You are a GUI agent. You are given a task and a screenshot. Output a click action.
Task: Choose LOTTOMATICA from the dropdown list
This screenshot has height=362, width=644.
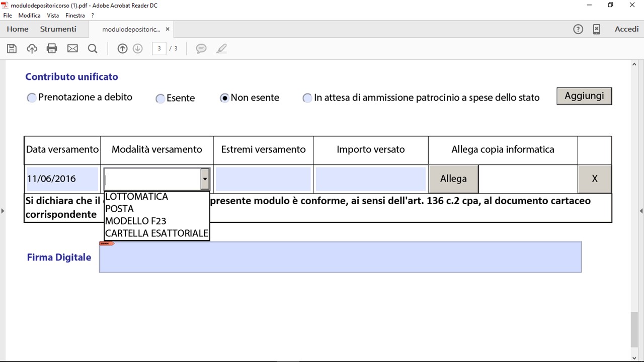tap(156, 197)
